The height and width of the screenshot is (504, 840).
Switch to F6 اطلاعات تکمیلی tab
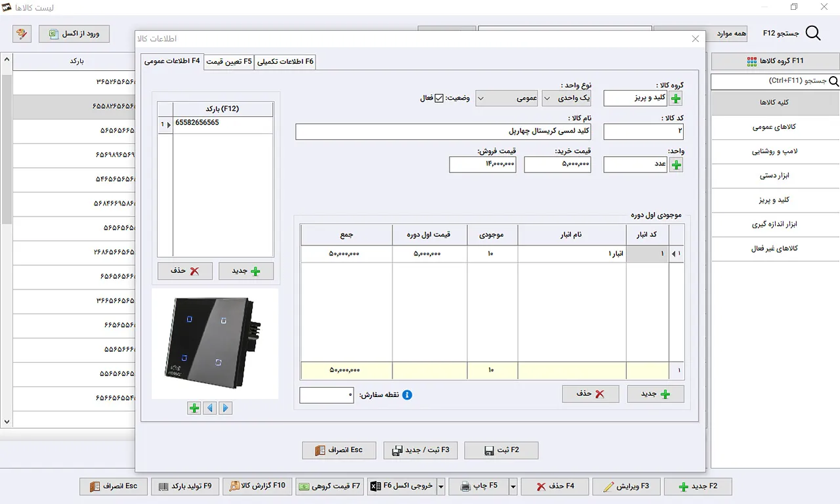tap(285, 62)
